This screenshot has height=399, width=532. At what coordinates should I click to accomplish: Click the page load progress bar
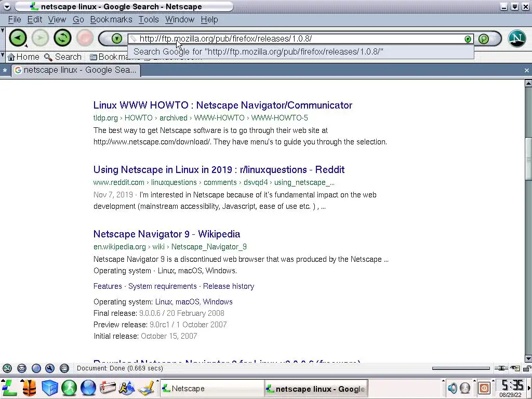[461, 368]
